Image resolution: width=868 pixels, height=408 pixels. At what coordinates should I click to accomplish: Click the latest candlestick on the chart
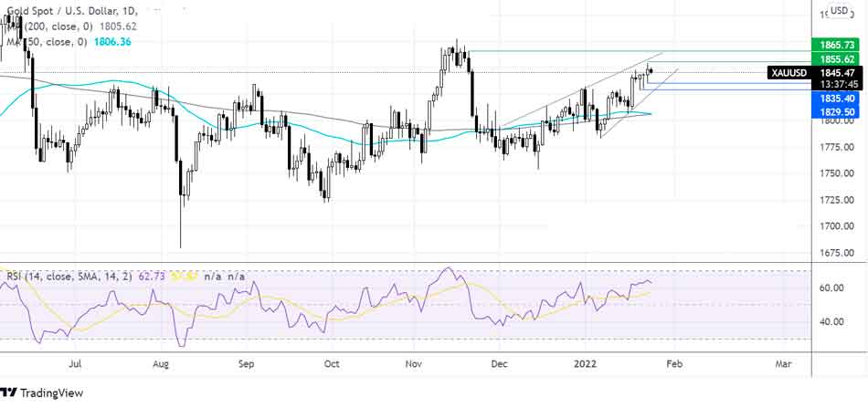(x=651, y=70)
